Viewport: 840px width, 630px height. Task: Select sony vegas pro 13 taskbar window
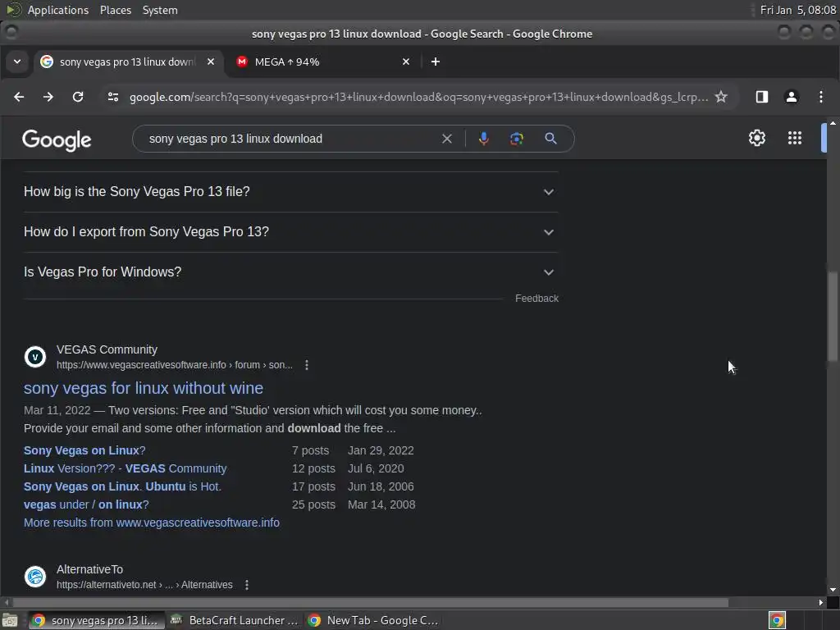point(95,620)
